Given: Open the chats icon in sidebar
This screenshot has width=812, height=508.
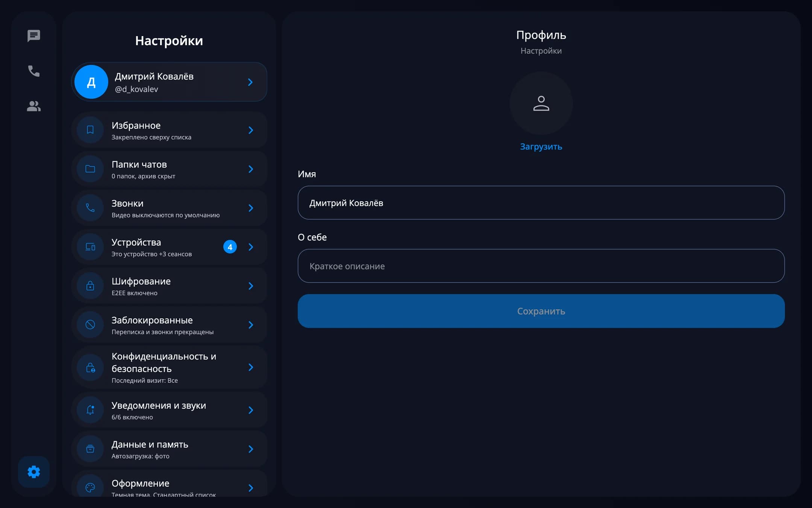Looking at the screenshot, I should pyautogui.click(x=34, y=36).
